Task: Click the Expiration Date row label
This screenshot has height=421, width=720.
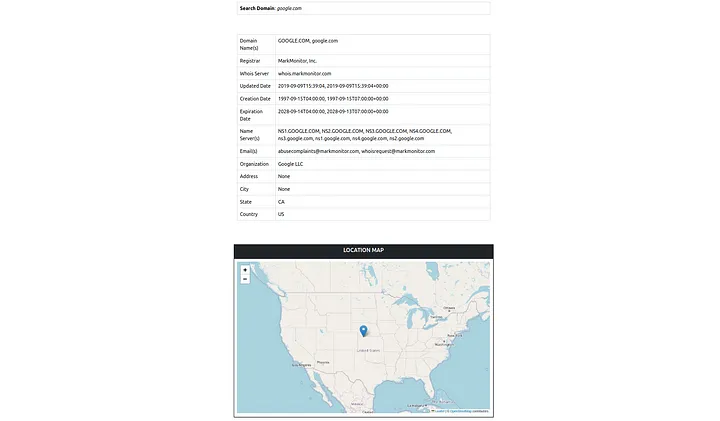Action: (x=251, y=115)
